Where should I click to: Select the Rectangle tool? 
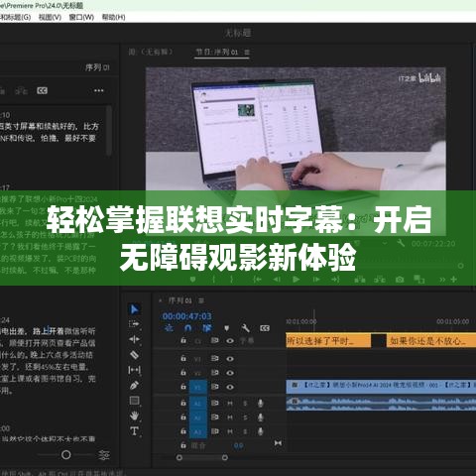pyautogui.click(x=134, y=401)
